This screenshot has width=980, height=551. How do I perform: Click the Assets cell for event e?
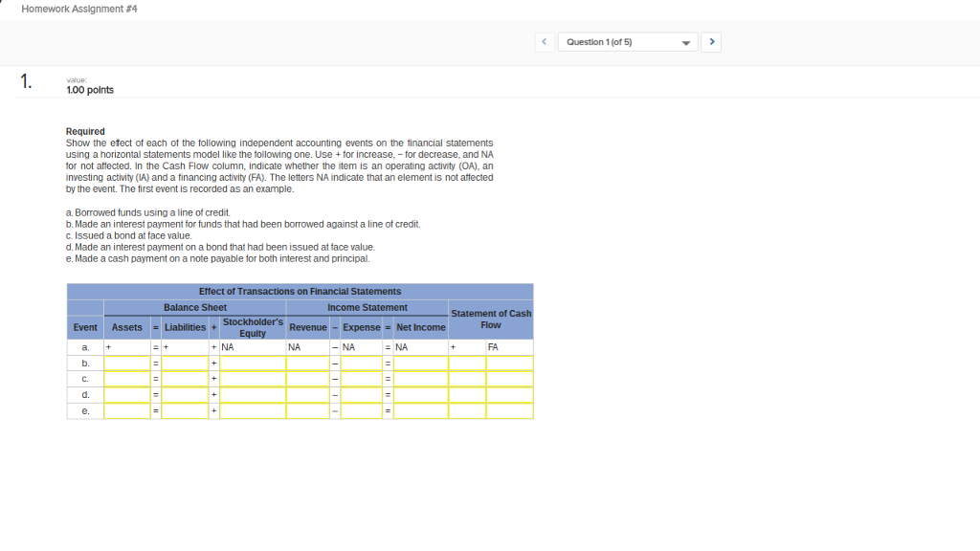(127, 411)
